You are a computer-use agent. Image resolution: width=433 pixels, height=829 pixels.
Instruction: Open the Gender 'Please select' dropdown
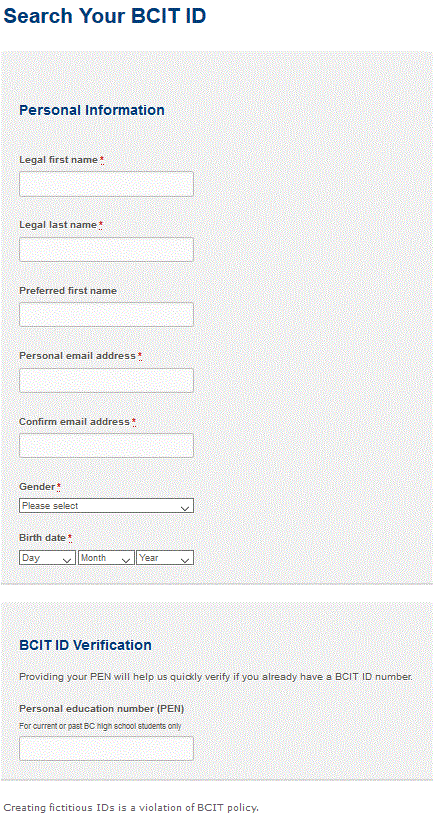[106, 506]
